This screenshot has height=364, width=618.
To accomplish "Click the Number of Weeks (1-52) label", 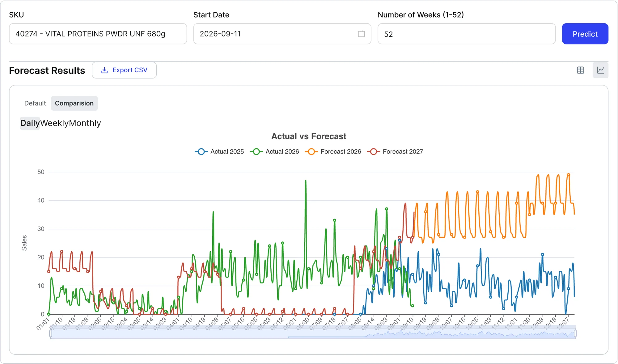I will [421, 15].
